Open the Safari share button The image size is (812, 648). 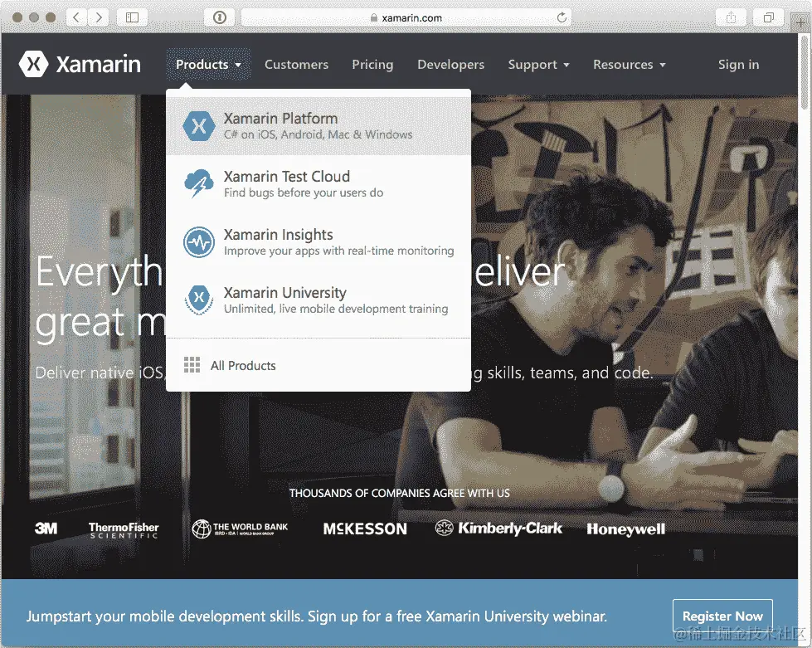(x=731, y=17)
